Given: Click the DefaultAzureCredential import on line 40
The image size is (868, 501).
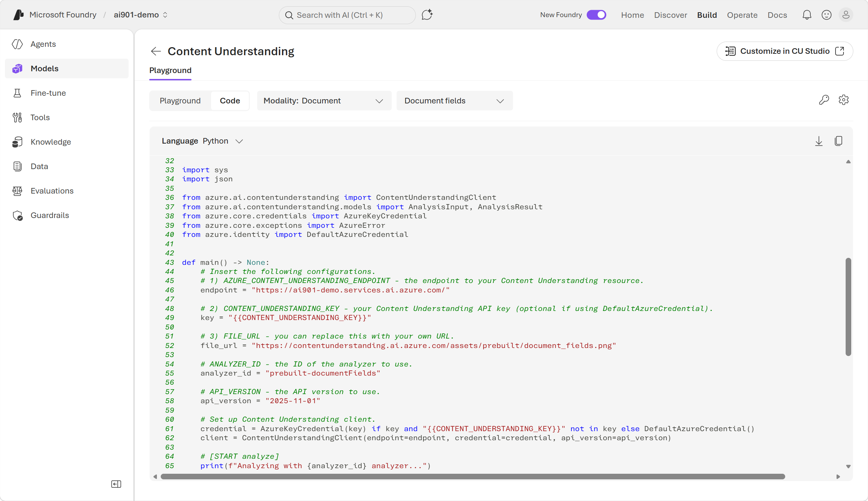Looking at the screenshot, I should (x=357, y=234).
